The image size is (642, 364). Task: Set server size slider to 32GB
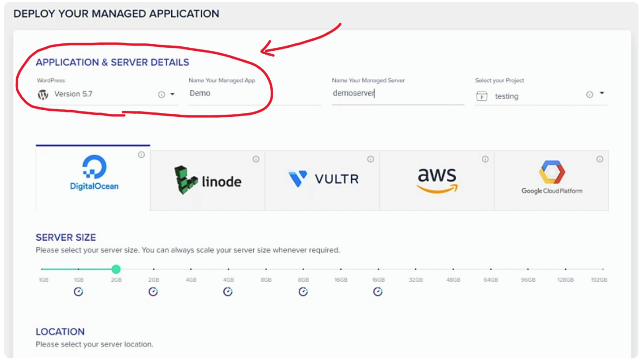[x=416, y=269]
